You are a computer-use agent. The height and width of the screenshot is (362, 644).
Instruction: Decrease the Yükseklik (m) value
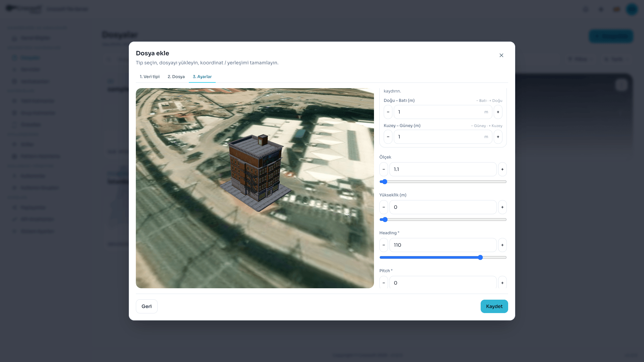tap(384, 207)
